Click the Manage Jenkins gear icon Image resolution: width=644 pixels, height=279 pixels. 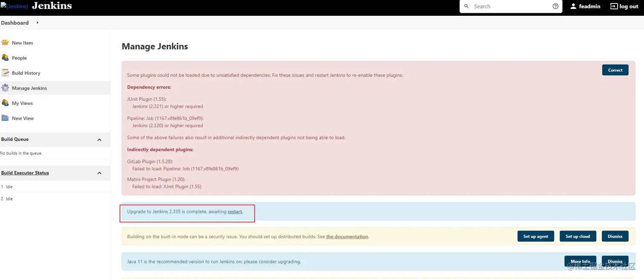pos(5,88)
